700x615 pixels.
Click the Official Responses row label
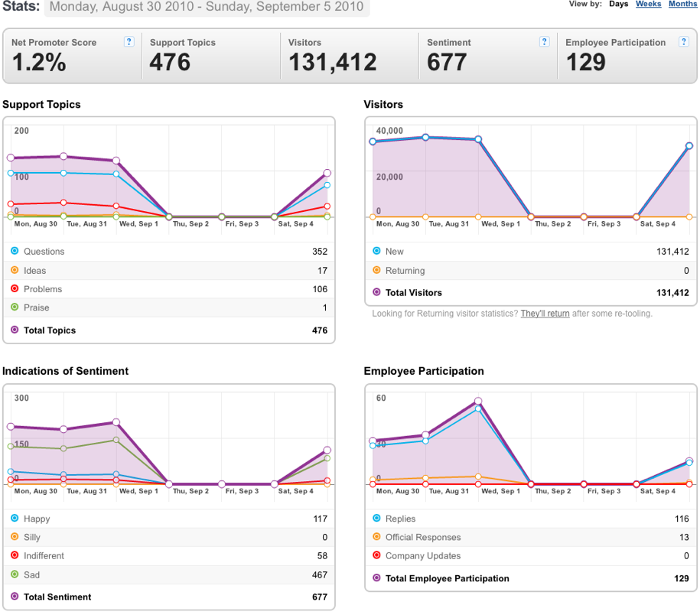[423, 537]
